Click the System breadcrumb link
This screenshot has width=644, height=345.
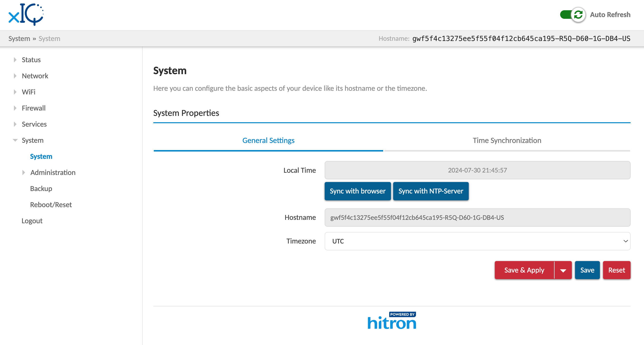coord(19,39)
